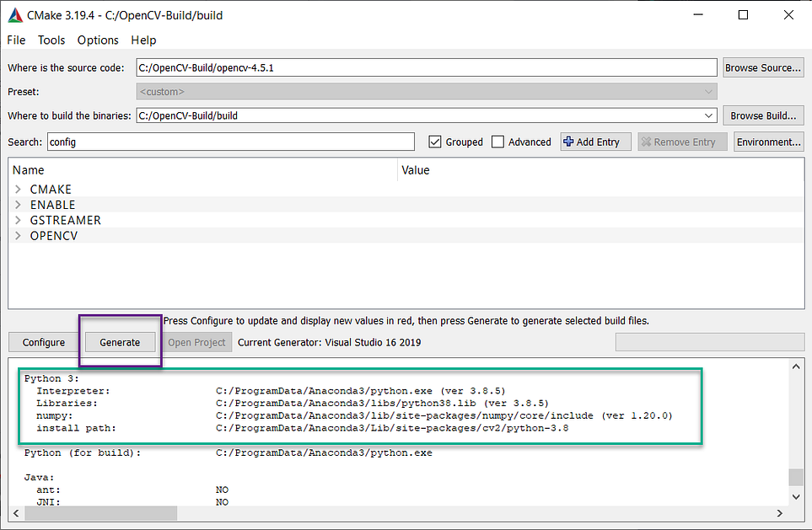
Task: Expand the GSTREAMER group
Action: coord(18,220)
